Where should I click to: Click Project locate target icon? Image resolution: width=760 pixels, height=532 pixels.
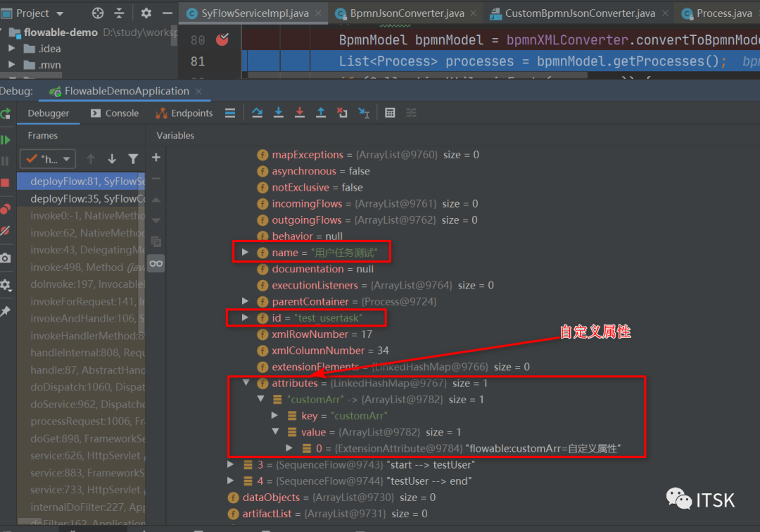[98, 13]
